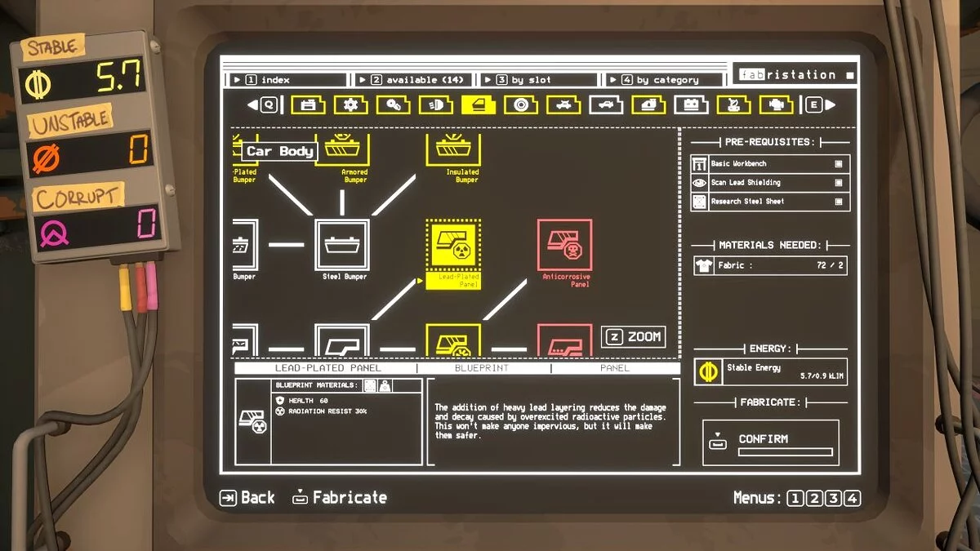
Task: Click the item description paragraph text
Action: coord(550,421)
